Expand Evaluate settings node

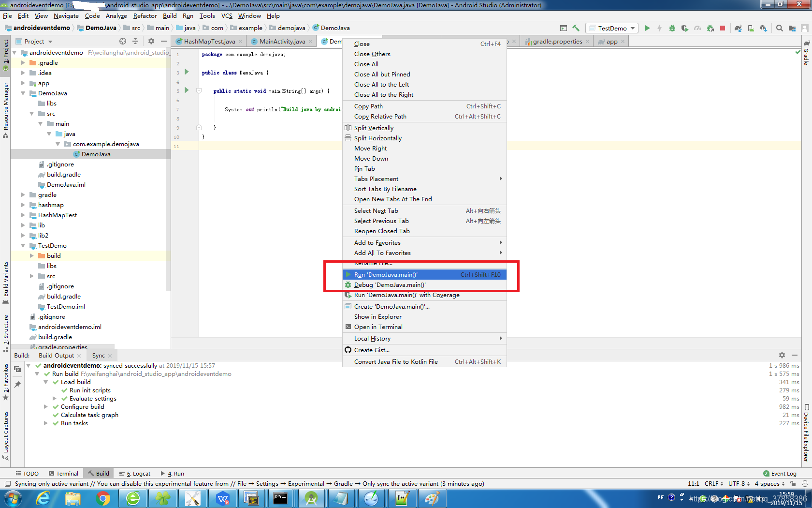point(55,399)
